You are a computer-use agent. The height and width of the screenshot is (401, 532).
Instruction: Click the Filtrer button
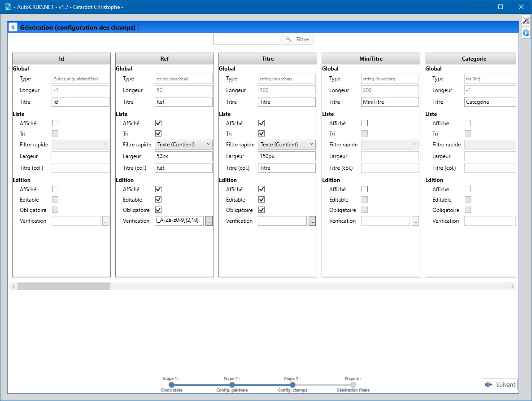(297, 40)
